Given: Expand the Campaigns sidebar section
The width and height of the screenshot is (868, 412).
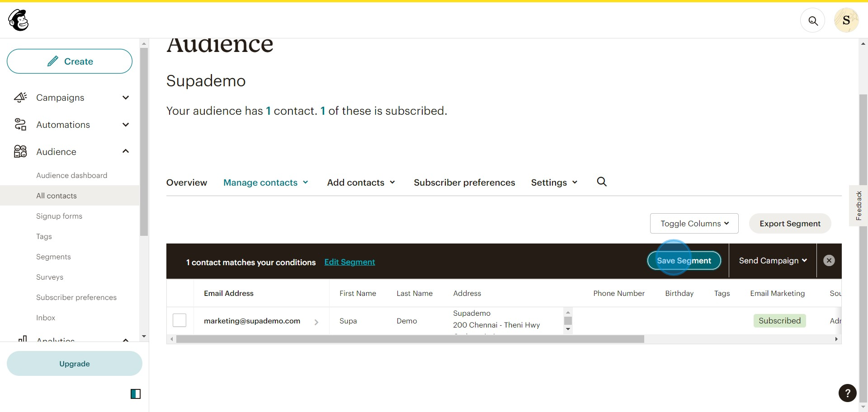Looking at the screenshot, I should [126, 98].
